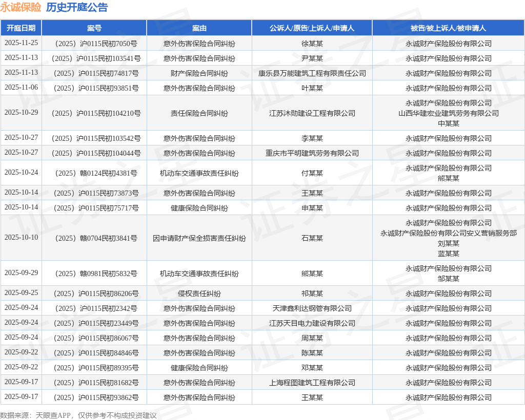The image size is (525, 420).
Task: Select case number 沪0115民初93851号
Action: pos(96,88)
